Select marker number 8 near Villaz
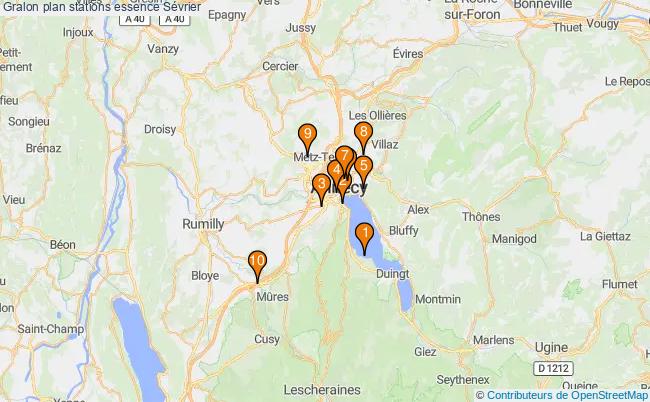The width and height of the screenshot is (650, 402). point(364,138)
